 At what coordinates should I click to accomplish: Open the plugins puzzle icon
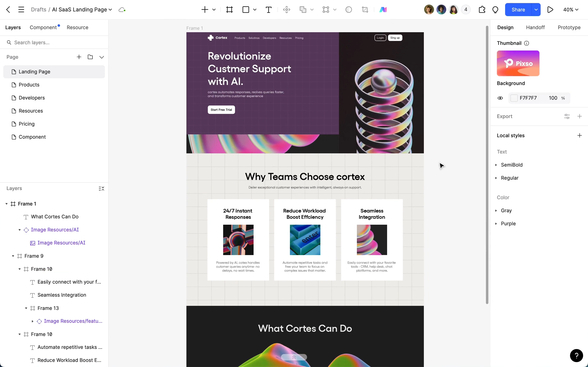482,10
